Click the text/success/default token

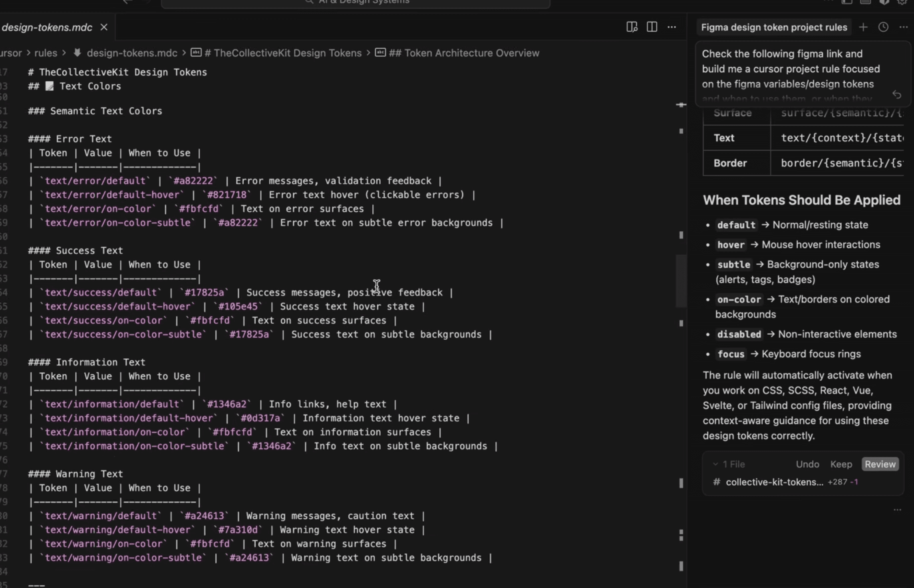101,293
